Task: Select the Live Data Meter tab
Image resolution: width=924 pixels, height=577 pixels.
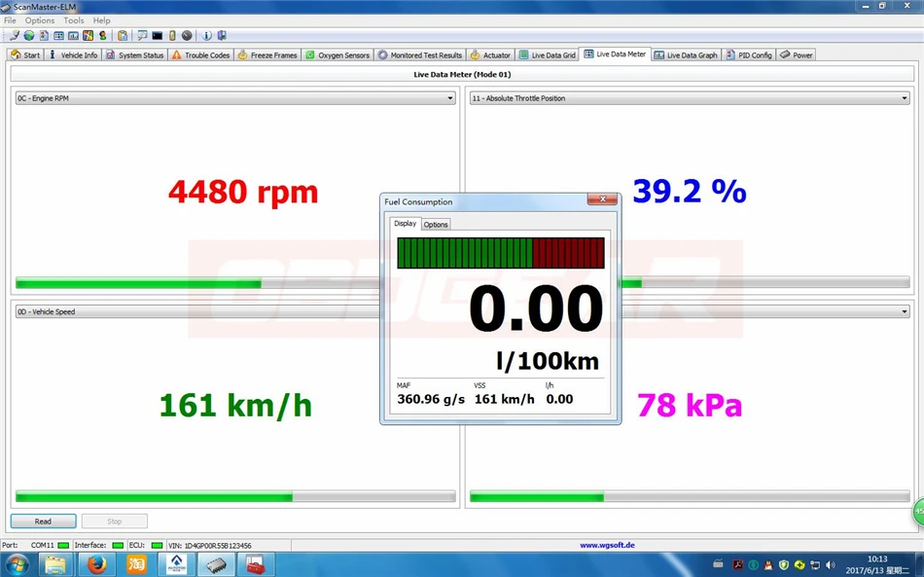Action: click(616, 54)
